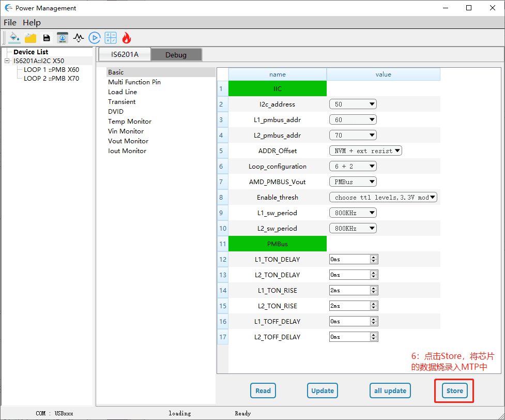Screen dimensions: 505x420
Task: Click the paint bucket toolbar icon
Action: tap(14, 38)
